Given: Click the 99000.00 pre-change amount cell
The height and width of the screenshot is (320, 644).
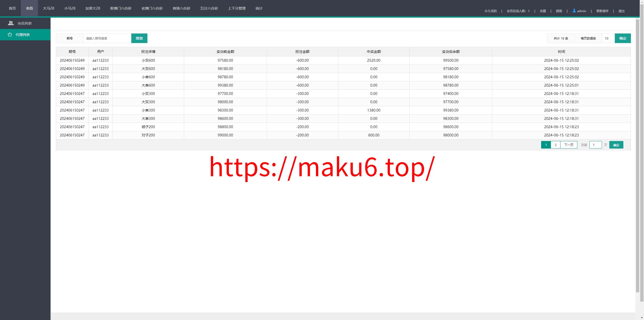Looking at the screenshot, I should tap(225, 135).
